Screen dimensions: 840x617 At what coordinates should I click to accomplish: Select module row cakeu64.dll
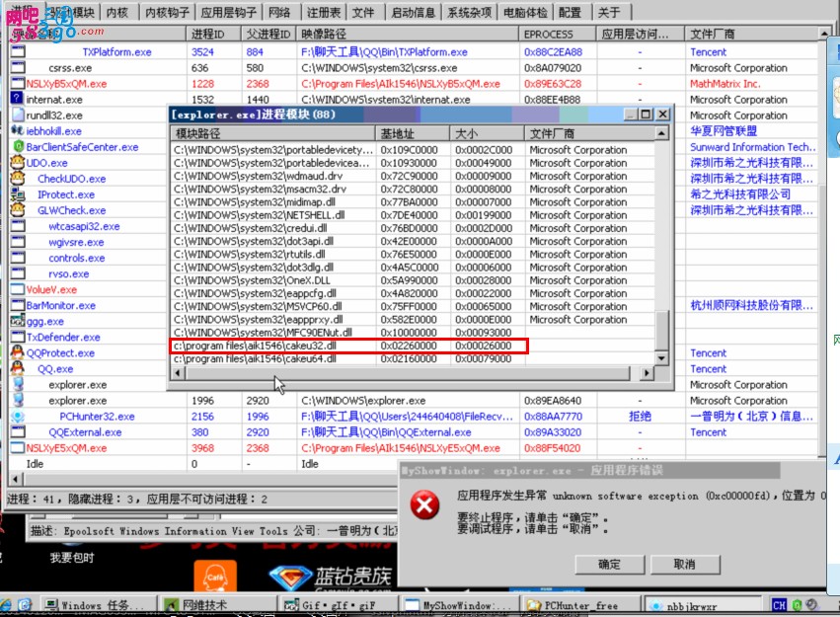[x=413, y=358]
